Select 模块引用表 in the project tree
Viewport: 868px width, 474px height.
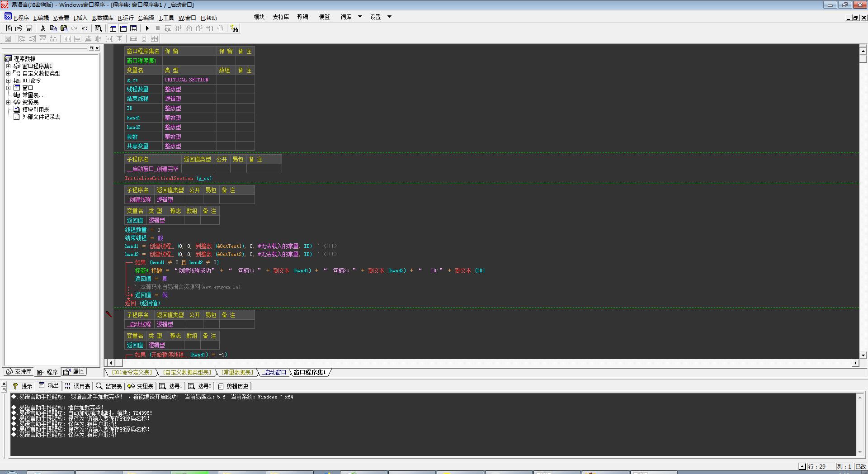click(36, 109)
